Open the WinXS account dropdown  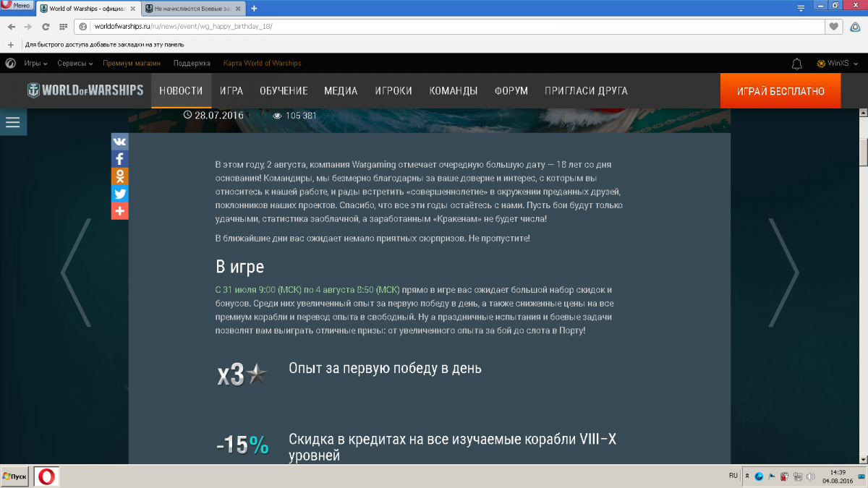pos(836,64)
